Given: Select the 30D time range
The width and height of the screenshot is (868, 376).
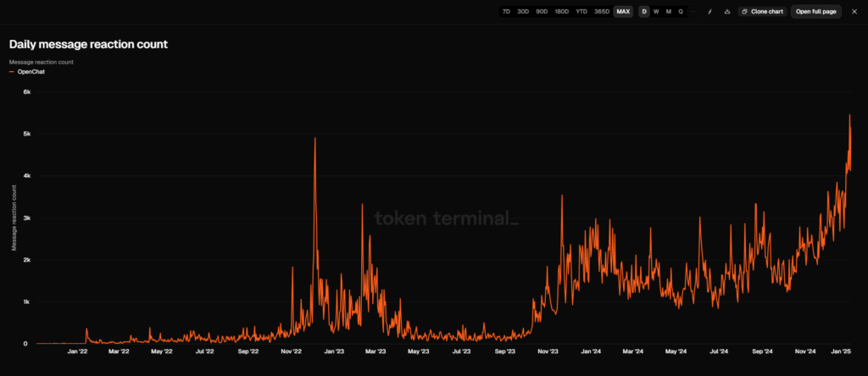Looking at the screenshot, I should pos(522,12).
